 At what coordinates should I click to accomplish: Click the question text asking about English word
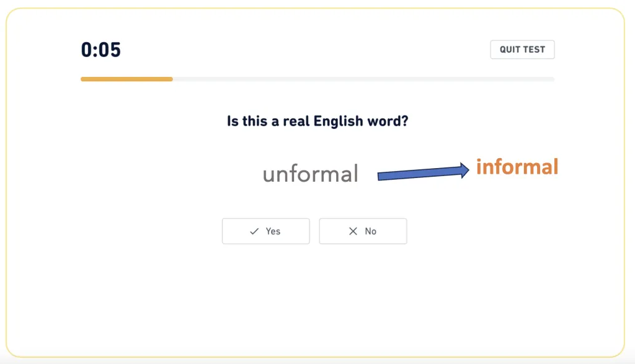pyautogui.click(x=317, y=120)
